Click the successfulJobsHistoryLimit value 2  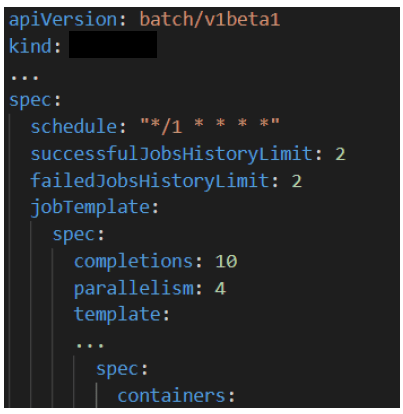click(x=340, y=154)
